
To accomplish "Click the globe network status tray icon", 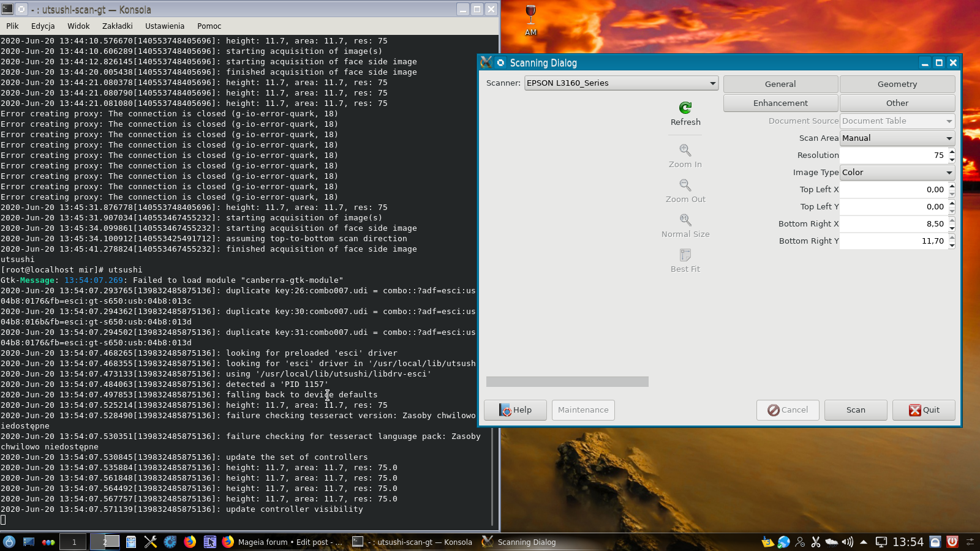I will pos(783,542).
